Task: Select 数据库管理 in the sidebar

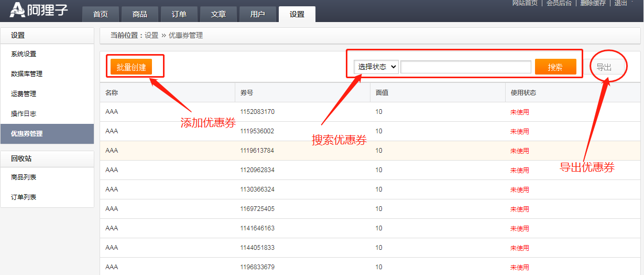Action: coord(27,74)
